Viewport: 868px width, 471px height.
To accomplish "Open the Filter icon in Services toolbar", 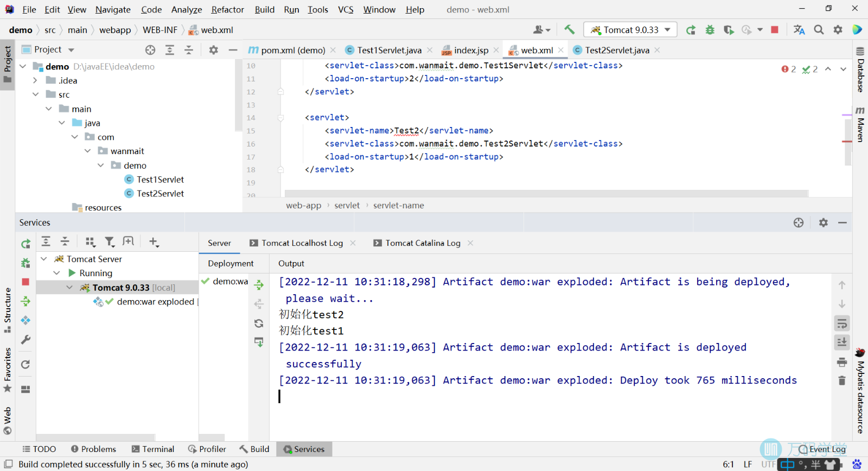I will [110, 241].
